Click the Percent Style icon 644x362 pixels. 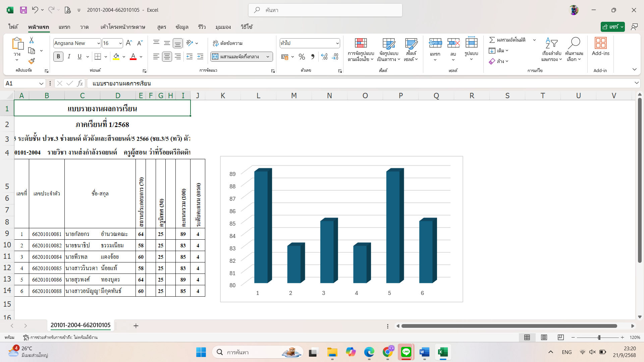click(302, 57)
